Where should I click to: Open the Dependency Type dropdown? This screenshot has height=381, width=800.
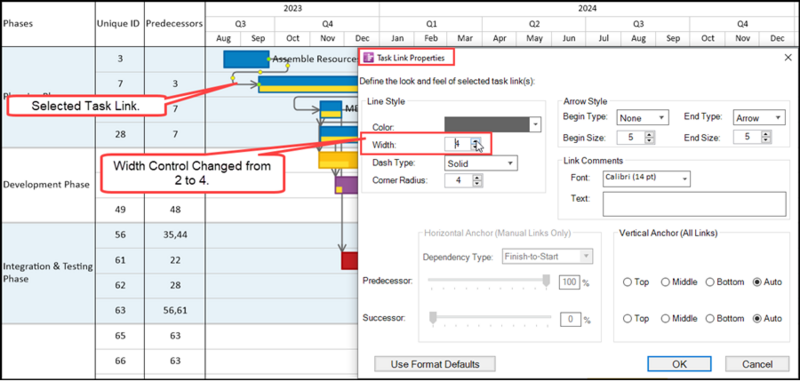pos(548,257)
